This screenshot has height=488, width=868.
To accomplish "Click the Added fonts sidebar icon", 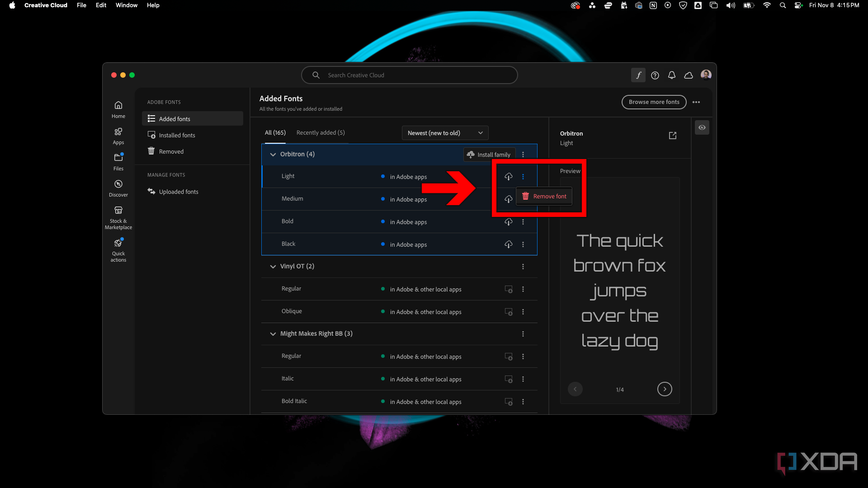I will pyautogui.click(x=151, y=118).
